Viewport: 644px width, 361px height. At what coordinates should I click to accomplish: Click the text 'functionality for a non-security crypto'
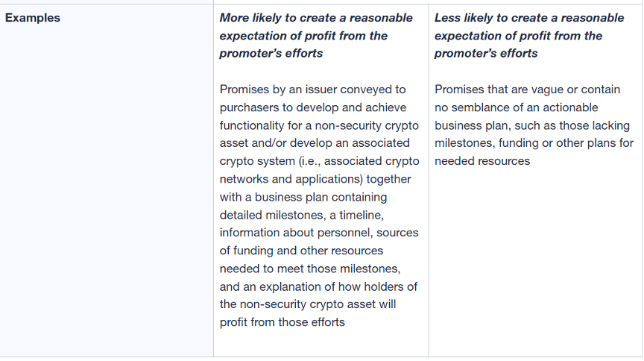[319, 125]
